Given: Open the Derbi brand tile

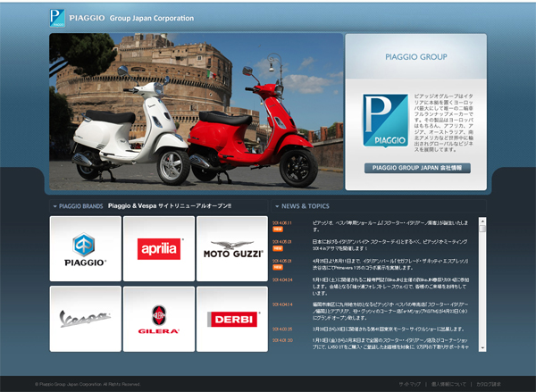Looking at the screenshot, I should coord(232,319).
